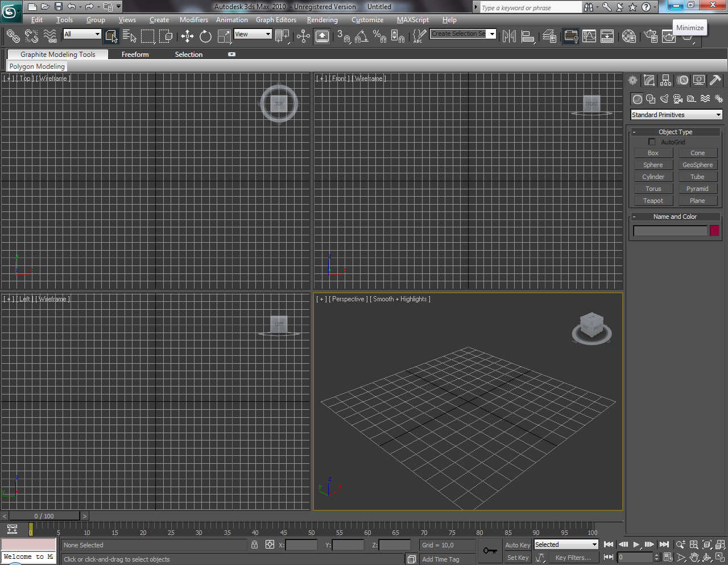Switch to the Freeform ribbon tab

point(135,55)
